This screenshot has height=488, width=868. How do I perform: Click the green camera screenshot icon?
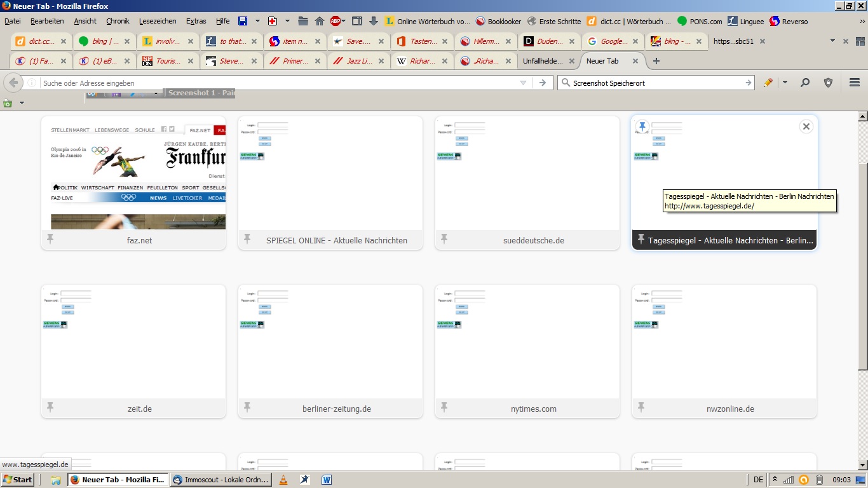[8, 103]
